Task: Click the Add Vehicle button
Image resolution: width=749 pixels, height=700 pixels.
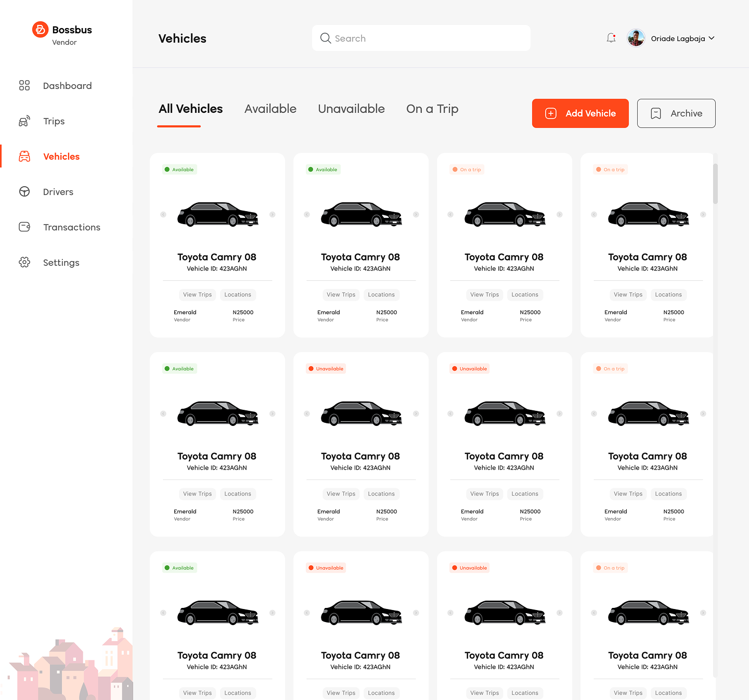Action: tap(580, 113)
